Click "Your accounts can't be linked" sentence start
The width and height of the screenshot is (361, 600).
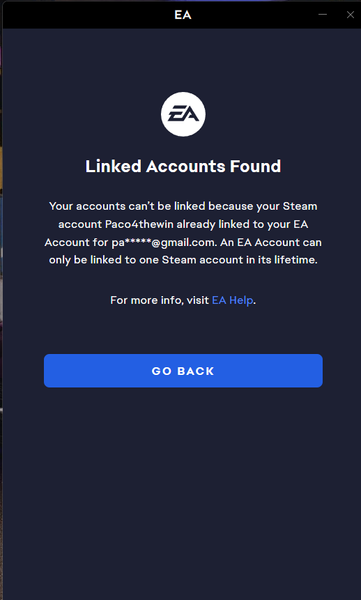coord(124,206)
